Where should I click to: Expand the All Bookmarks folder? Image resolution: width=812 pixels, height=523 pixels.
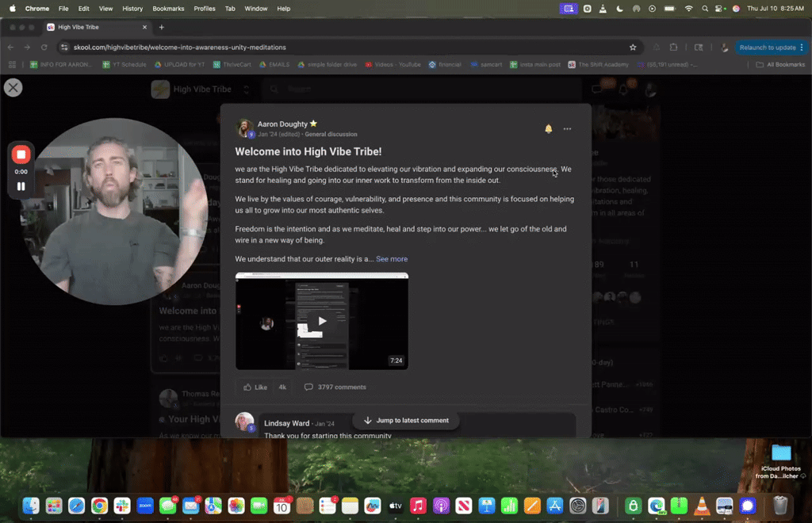[x=780, y=65]
